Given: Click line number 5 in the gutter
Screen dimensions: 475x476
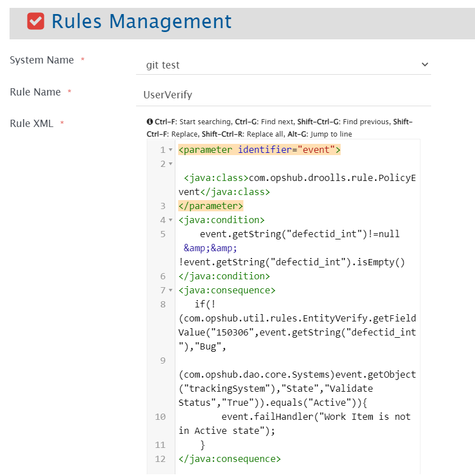Looking at the screenshot, I should pos(162,234).
